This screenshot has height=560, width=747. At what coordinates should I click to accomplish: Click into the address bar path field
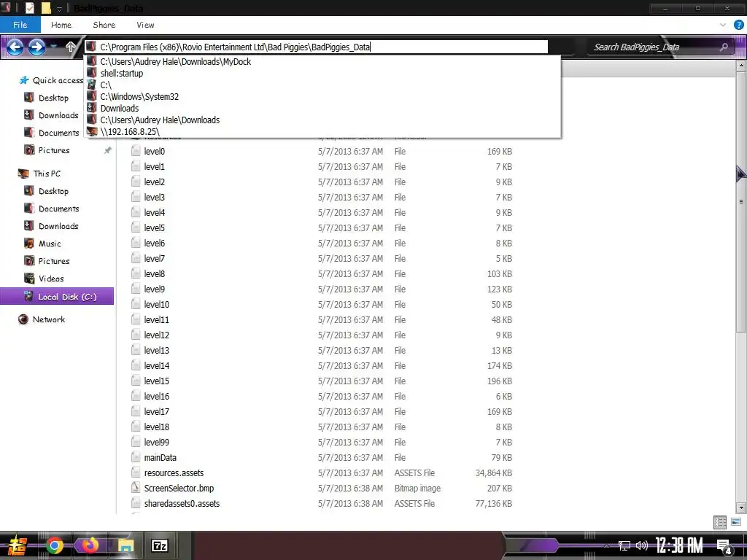coord(317,47)
